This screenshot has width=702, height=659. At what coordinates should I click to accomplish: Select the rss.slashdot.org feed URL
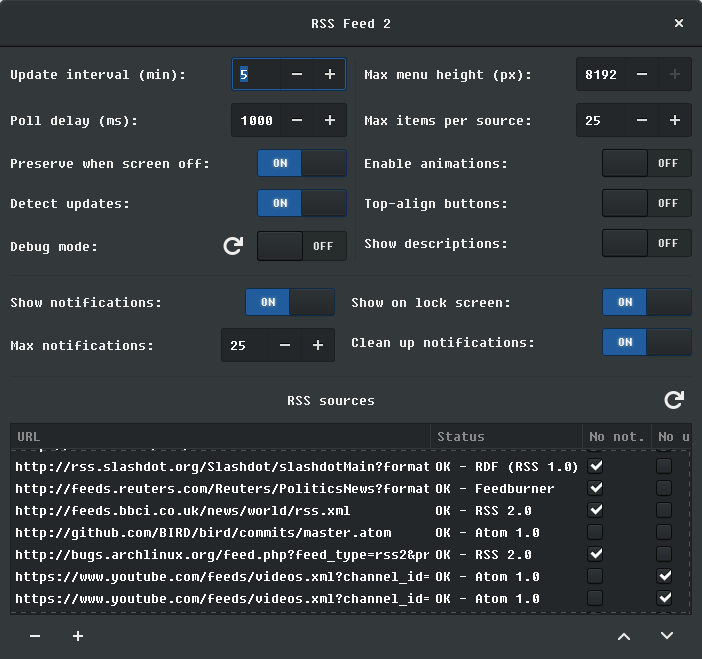coord(222,466)
